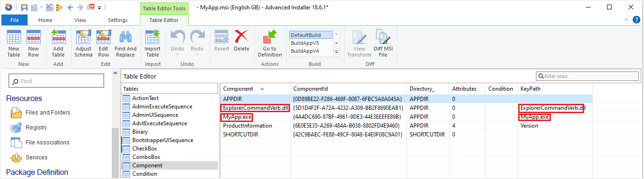The width and height of the screenshot is (644, 179).
Task: Click the Filter rows search field
Action: click(587, 76)
